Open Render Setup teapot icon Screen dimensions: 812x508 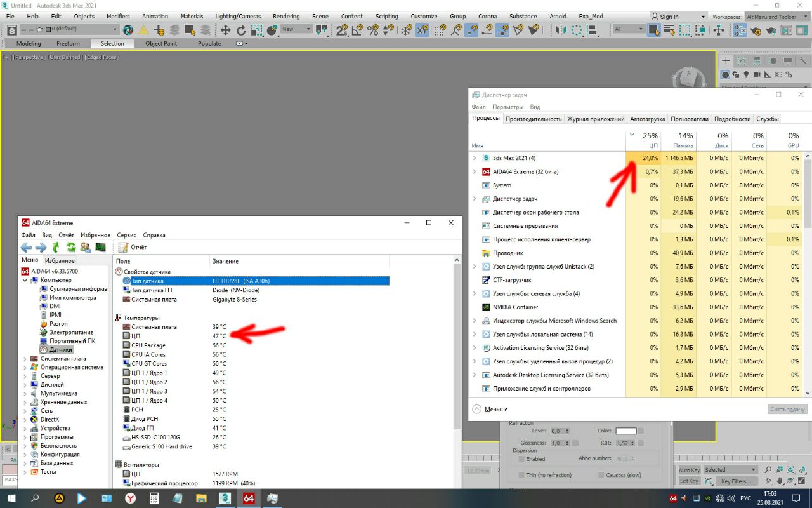click(x=756, y=29)
